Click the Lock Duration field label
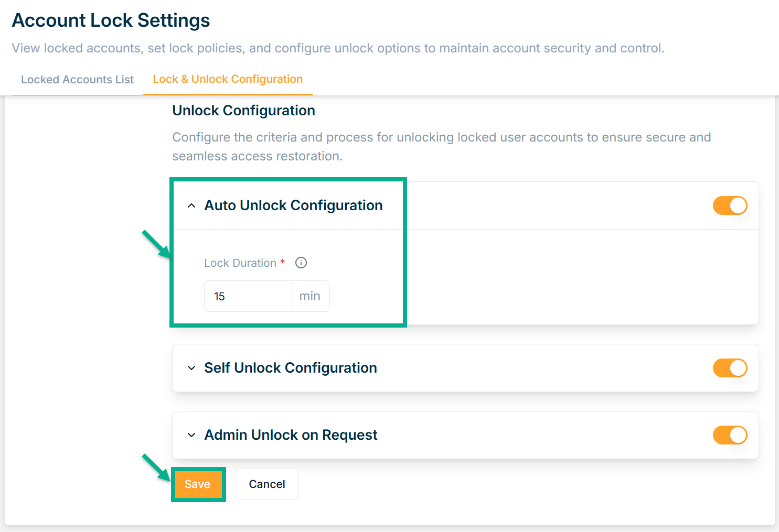This screenshot has height=532, width=779. tap(240, 263)
